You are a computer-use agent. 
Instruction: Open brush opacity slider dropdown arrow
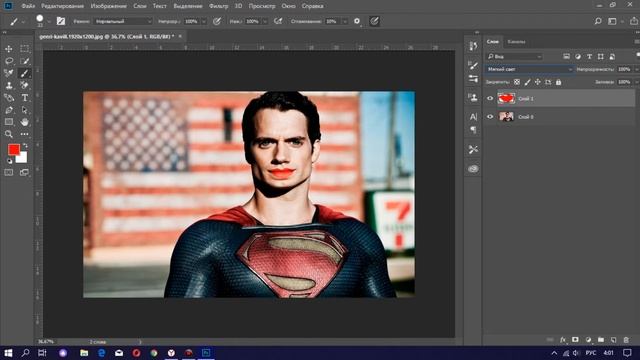point(204,21)
